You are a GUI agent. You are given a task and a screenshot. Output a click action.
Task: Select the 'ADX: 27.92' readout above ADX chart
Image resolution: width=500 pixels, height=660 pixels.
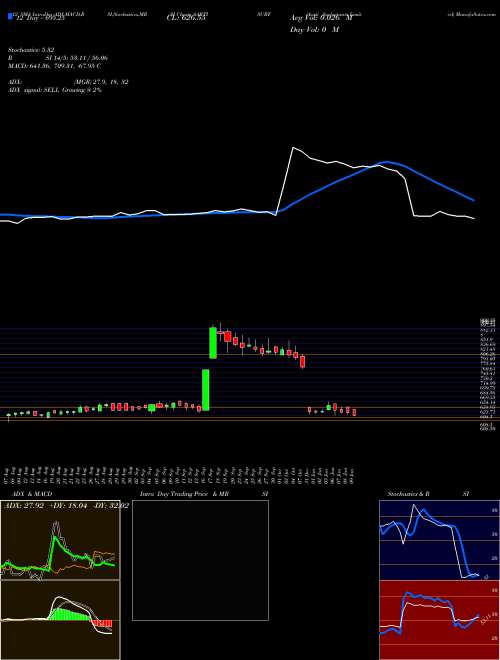[x=24, y=506]
